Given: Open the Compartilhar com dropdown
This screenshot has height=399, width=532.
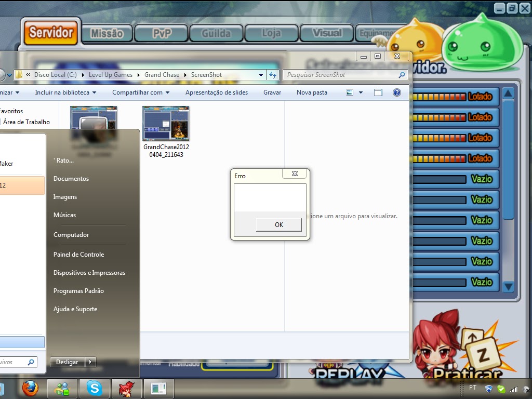Looking at the screenshot, I should [140, 92].
